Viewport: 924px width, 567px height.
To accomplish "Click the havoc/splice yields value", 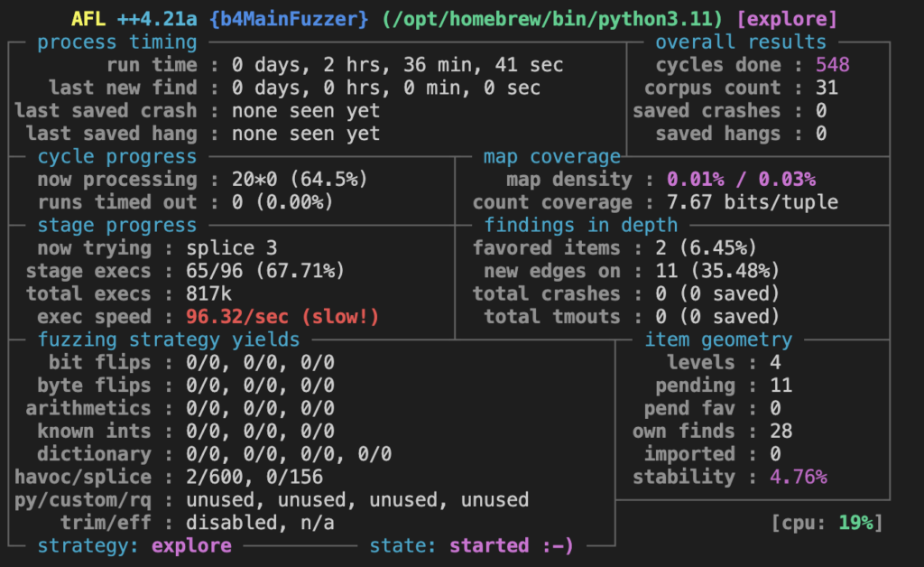I will click(254, 477).
